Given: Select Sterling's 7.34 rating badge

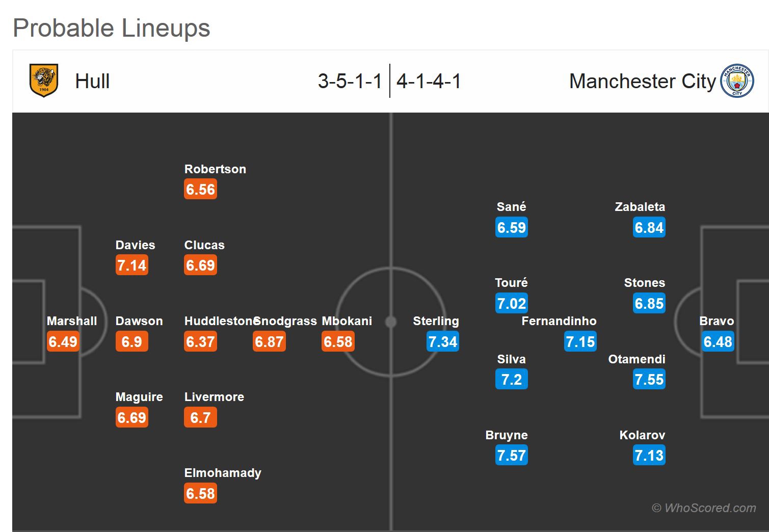Looking at the screenshot, I should click(x=443, y=341).
